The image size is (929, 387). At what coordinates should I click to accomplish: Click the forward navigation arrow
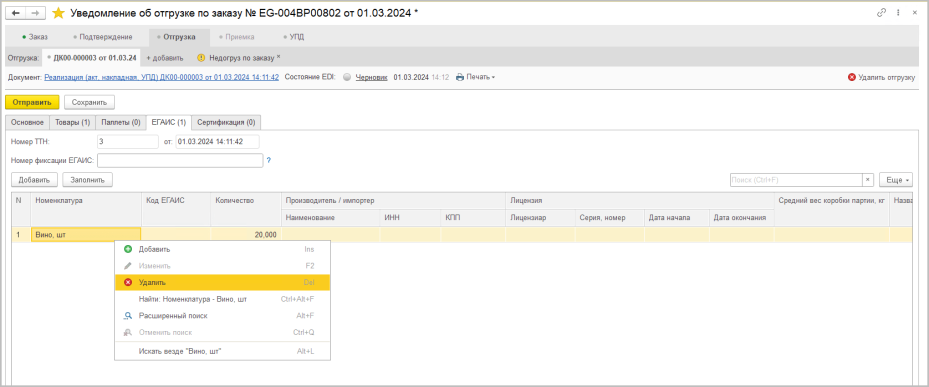coord(35,13)
